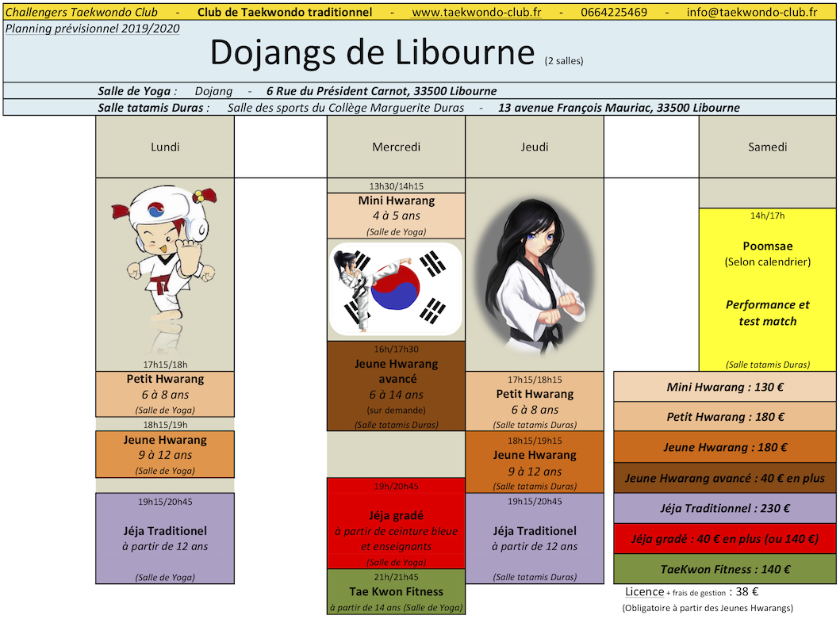Select the Lundi column header

pos(165,147)
